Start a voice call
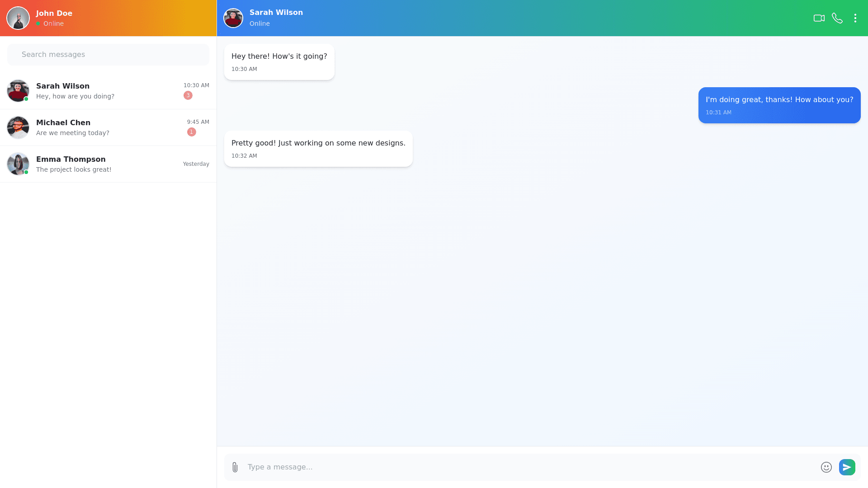The width and height of the screenshot is (868, 488). coord(837,18)
